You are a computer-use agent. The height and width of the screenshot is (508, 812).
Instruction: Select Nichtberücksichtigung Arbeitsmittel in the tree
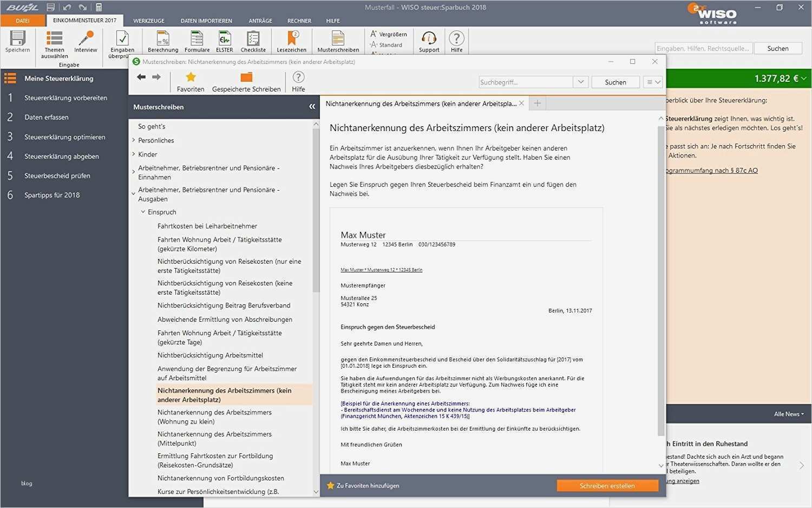210,355
